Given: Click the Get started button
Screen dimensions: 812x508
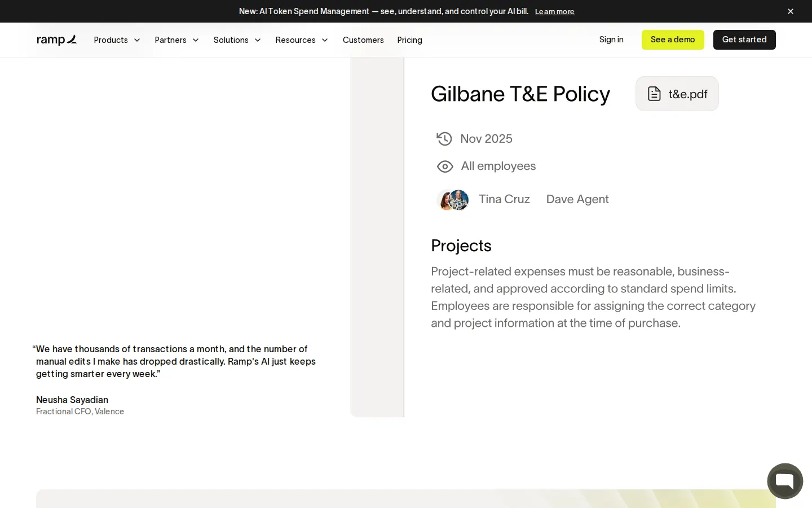Looking at the screenshot, I should pyautogui.click(x=744, y=40).
